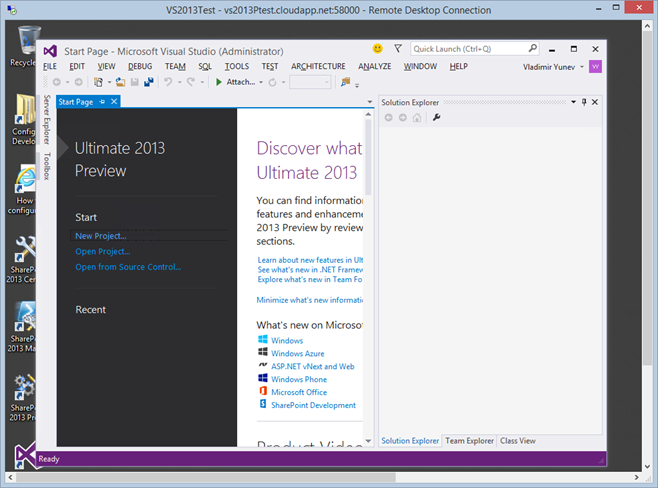Image resolution: width=658 pixels, height=488 pixels.
Task: Open the ARCHITECTURE menu
Action: click(318, 66)
